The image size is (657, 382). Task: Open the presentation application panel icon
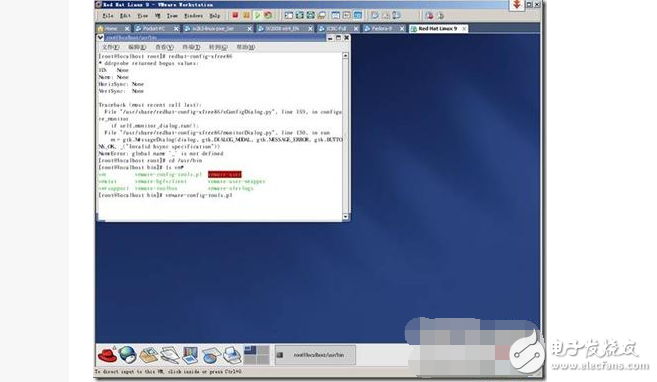click(x=190, y=355)
